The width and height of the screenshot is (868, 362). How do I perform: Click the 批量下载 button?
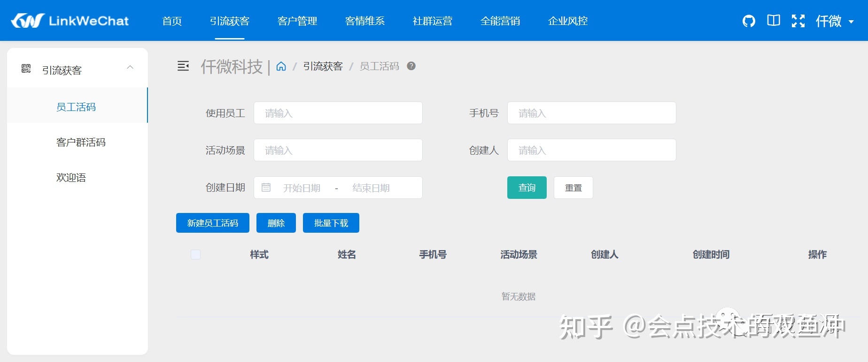click(331, 223)
